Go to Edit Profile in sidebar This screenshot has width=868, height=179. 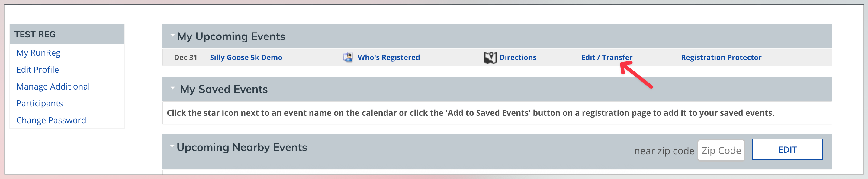click(37, 70)
